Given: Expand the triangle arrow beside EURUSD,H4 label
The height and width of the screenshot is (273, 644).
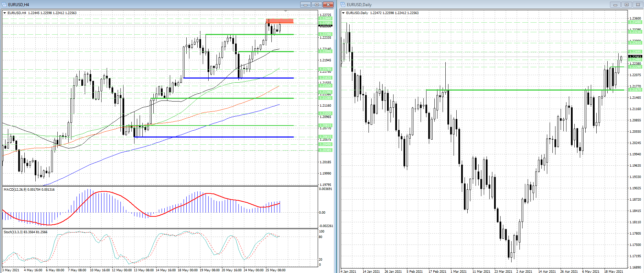Looking at the screenshot, I should pyautogui.click(x=5, y=13).
